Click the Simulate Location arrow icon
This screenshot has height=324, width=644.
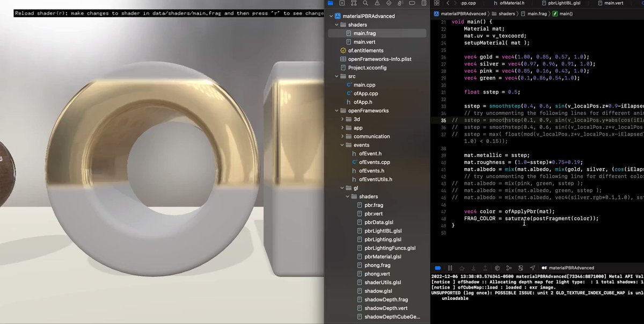[532, 268]
